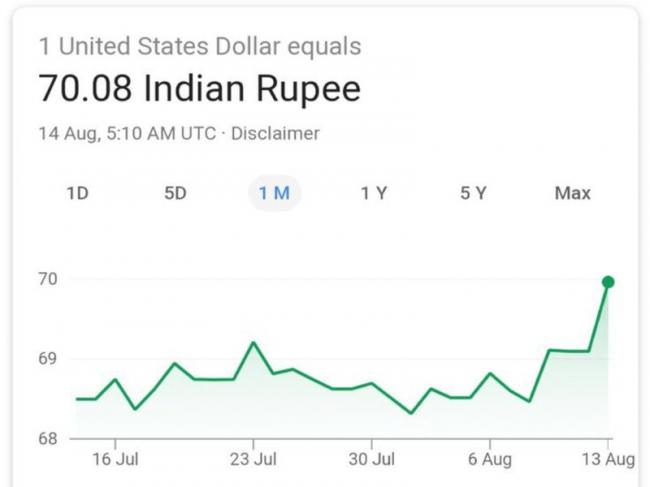Click the 30 Jul axis label
The height and width of the screenshot is (487, 650).
point(371,459)
